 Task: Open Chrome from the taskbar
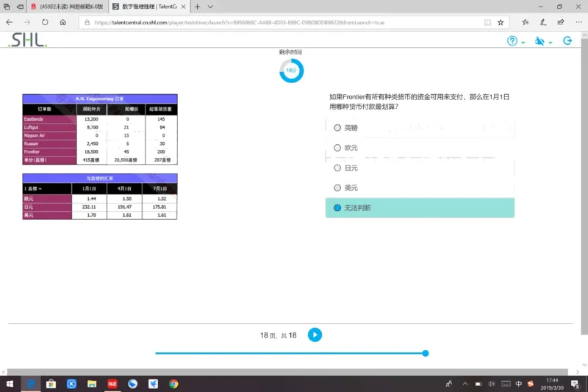click(x=173, y=384)
